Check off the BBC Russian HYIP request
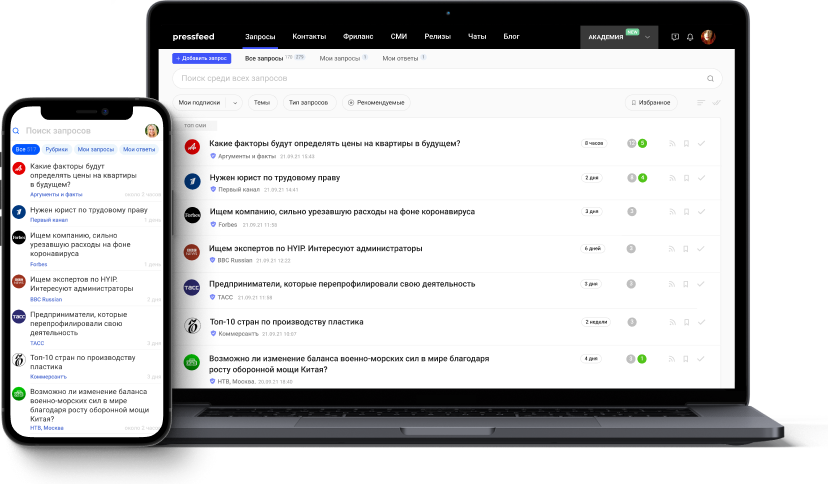 pos(701,248)
